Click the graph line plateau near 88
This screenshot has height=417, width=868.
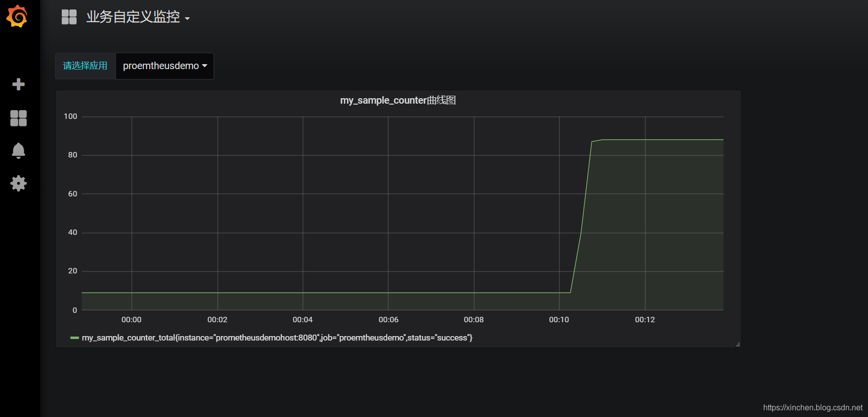pyautogui.click(x=662, y=140)
